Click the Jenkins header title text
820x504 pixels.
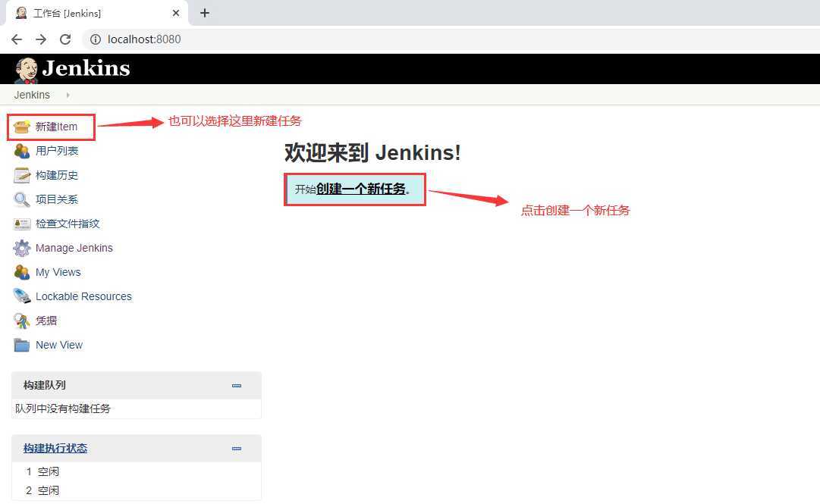pyautogui.click(x=86, y=68)
